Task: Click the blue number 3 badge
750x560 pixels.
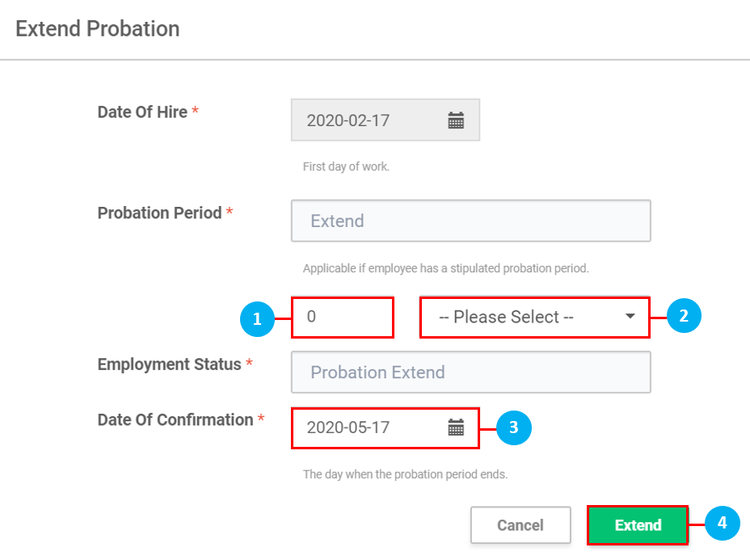Action: [x=512, y=427]
